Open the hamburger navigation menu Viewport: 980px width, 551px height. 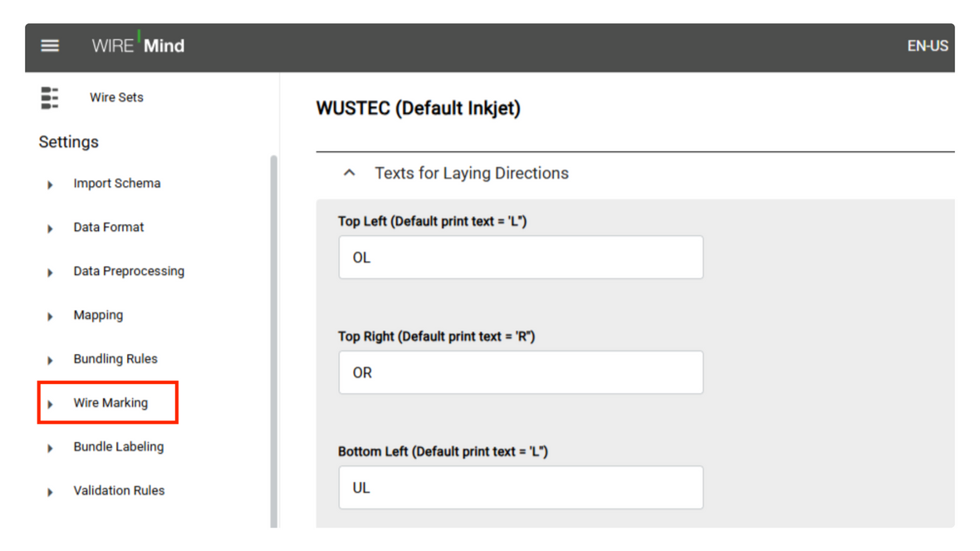pos(50,46)
